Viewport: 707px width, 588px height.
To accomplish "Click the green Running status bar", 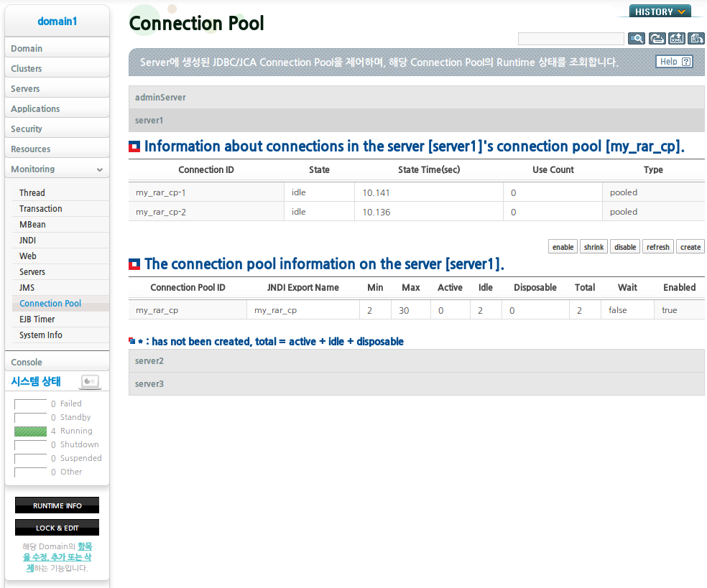I will click(x=30, y=431).
